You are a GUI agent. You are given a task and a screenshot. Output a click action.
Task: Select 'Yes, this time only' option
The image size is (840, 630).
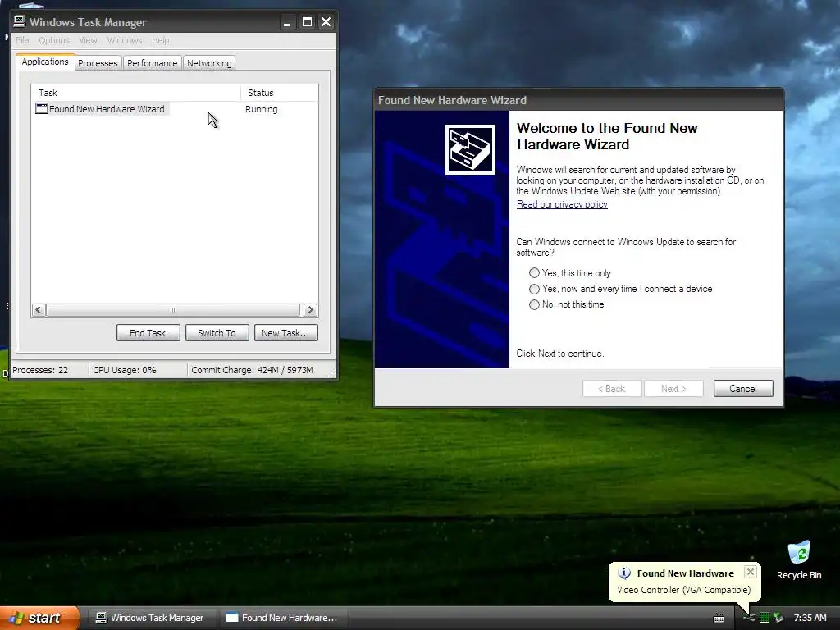point(534,273)
